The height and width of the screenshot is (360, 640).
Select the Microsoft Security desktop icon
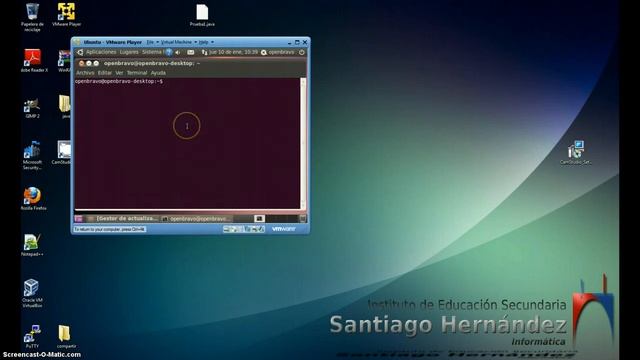tap(32, 155)
